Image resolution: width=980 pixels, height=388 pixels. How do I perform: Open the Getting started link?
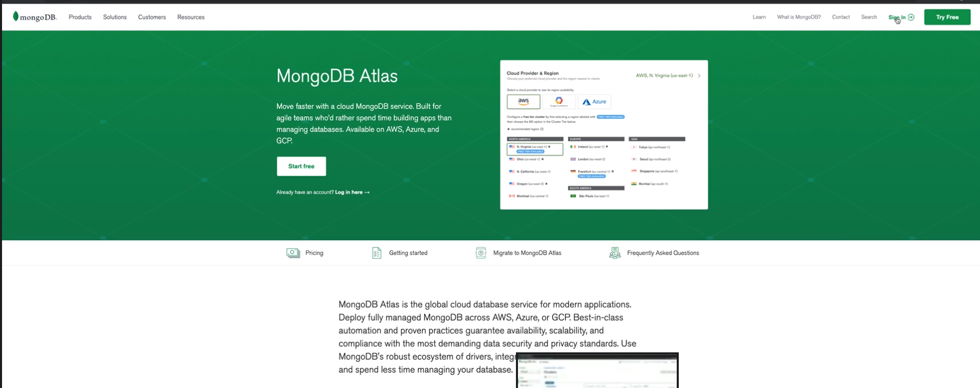(408, 253)
